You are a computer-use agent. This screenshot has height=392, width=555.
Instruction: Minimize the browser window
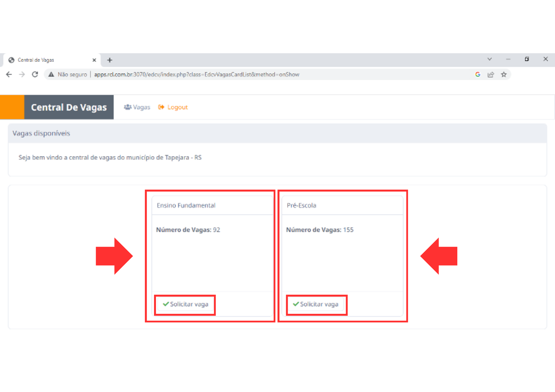[508, 59]
